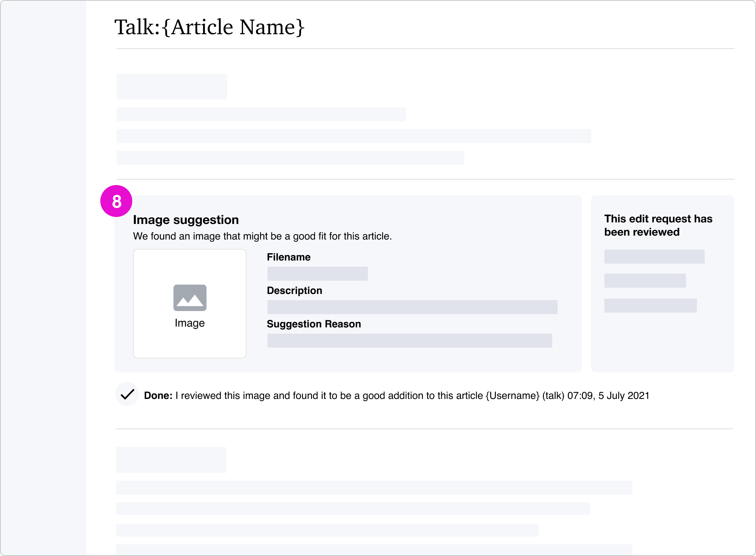This screenshot has width=756, height=556.
Task: Select the Image suggestion heading
Action: coord(186,220)
